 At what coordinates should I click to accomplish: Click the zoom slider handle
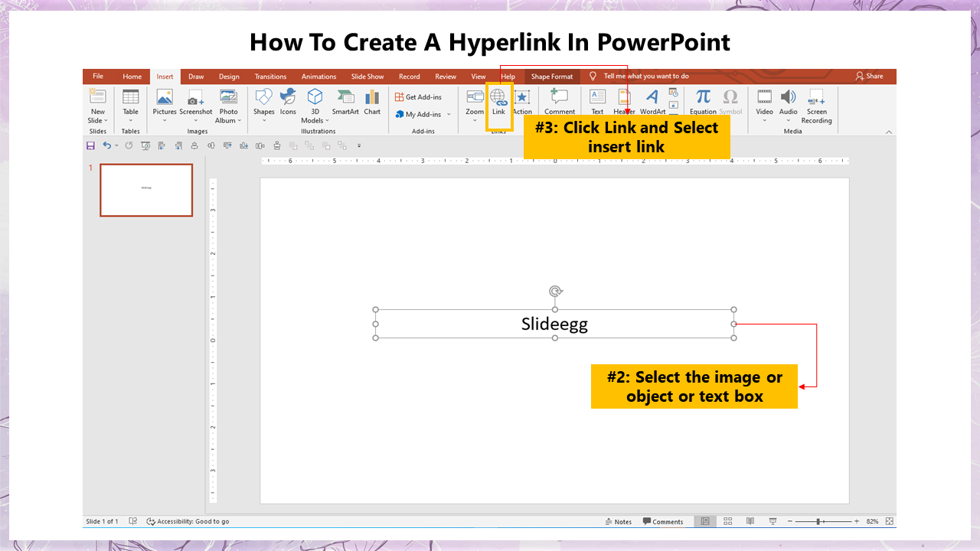818,521
